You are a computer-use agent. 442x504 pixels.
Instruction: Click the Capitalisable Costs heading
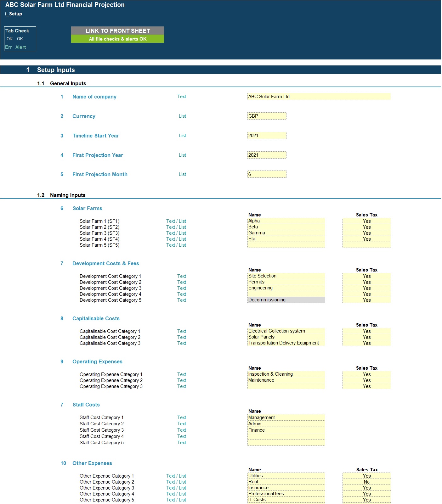coord(96,318)
